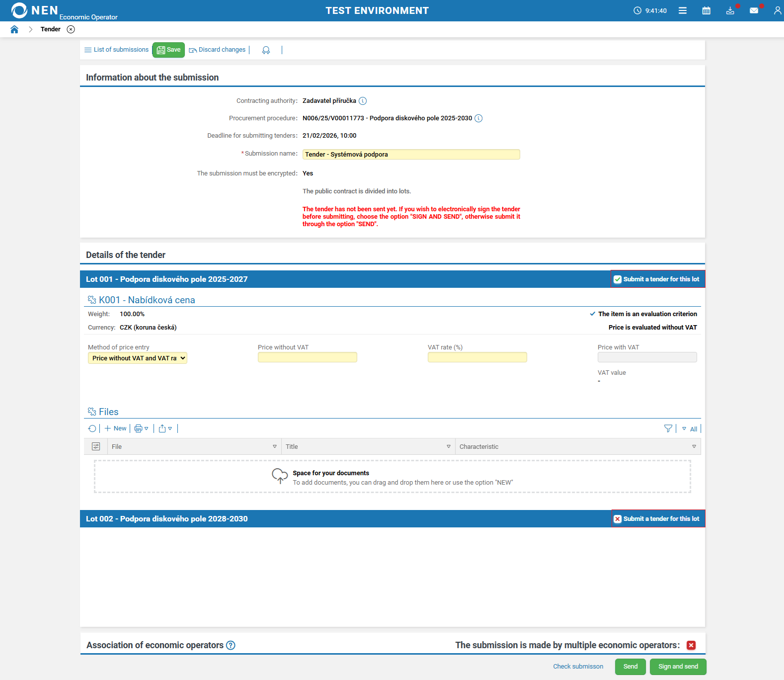Image resolution: width=784 pixels, height=680 pixels.
Task: Edit the Submission name field
Action: pos(411,155)
